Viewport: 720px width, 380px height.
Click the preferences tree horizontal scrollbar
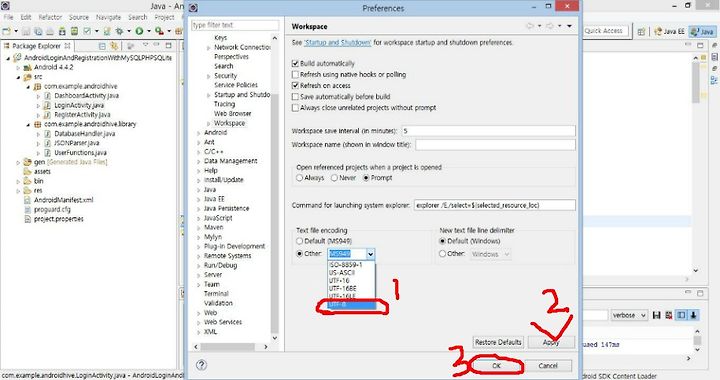pos(227,346)
